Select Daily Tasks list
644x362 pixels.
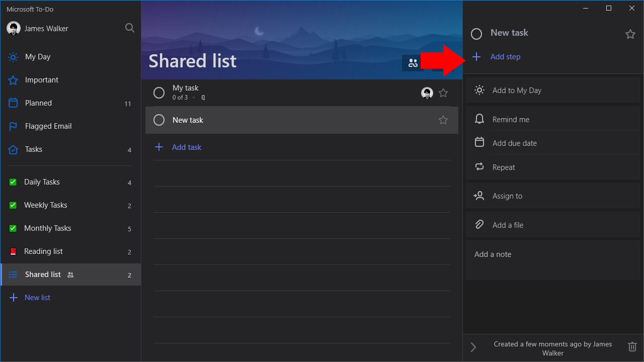pos(70,182)
